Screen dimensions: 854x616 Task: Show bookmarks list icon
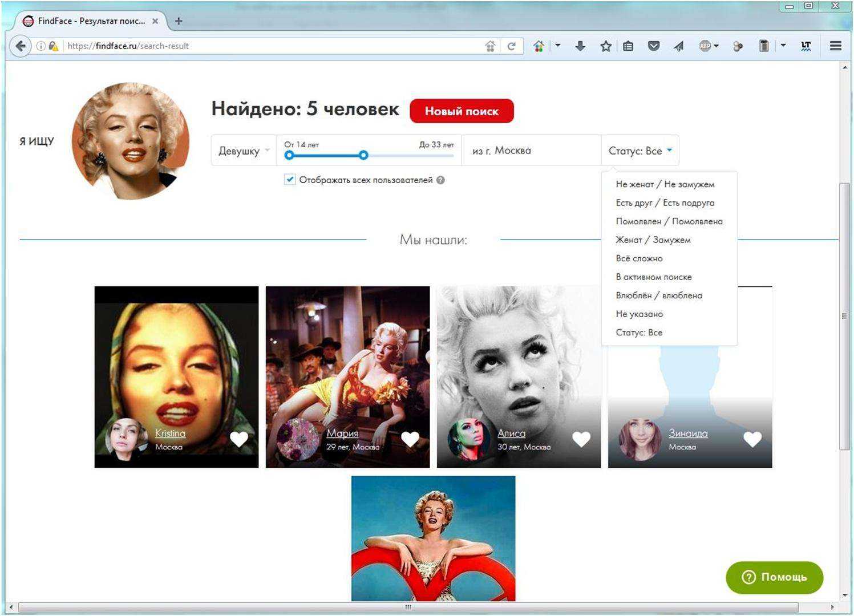[628, 46]
